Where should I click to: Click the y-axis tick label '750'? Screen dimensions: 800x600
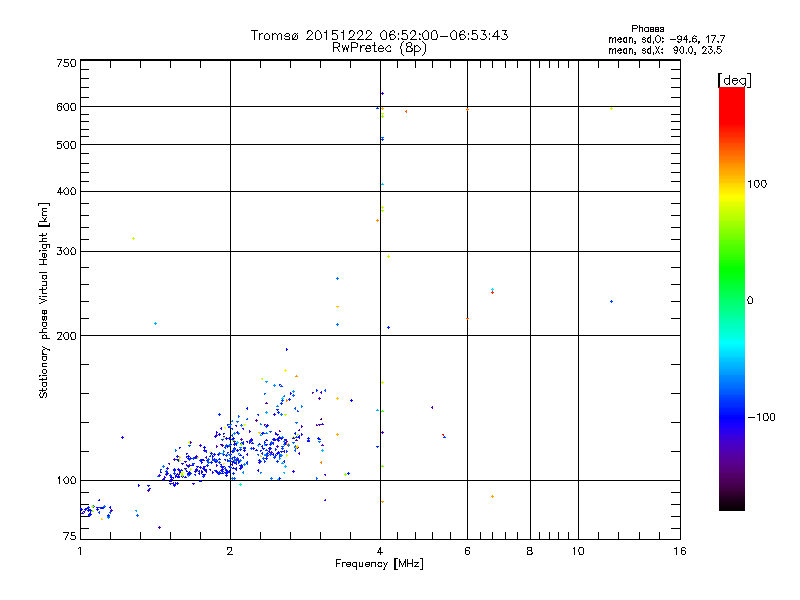click(66, 63)
